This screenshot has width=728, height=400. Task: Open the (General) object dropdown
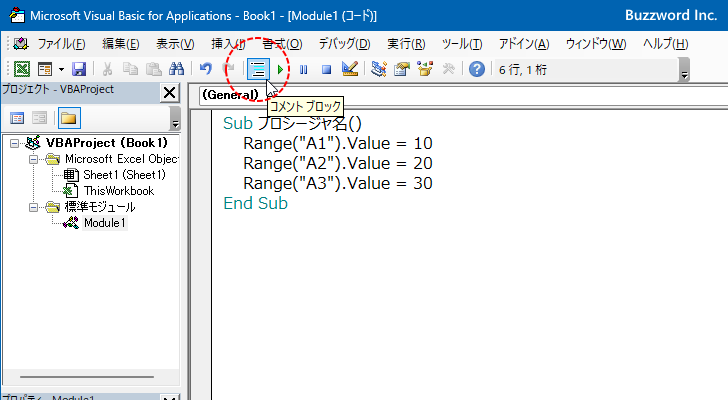[x=232, y=95]
